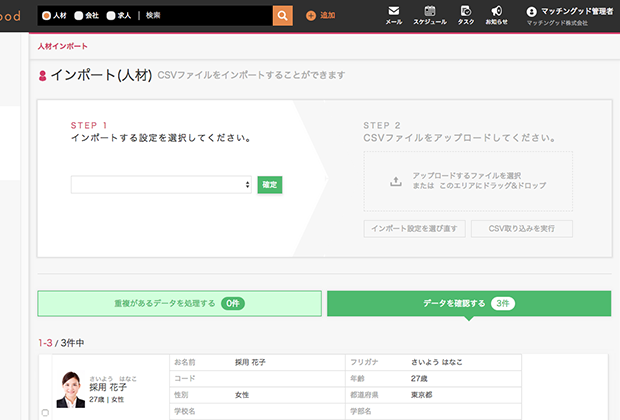This screenshot has height=420, width=620.
Task: Click the green 確定 button
Action: 270,185
